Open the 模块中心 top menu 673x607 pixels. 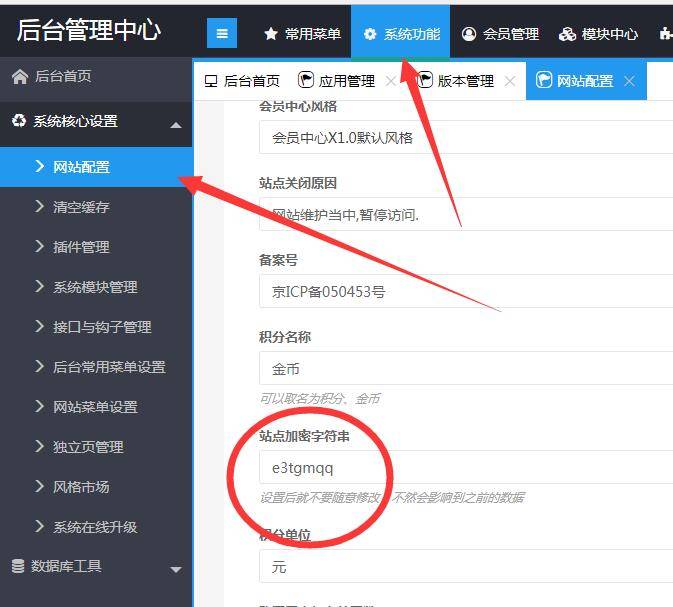(x=598, y=34)
